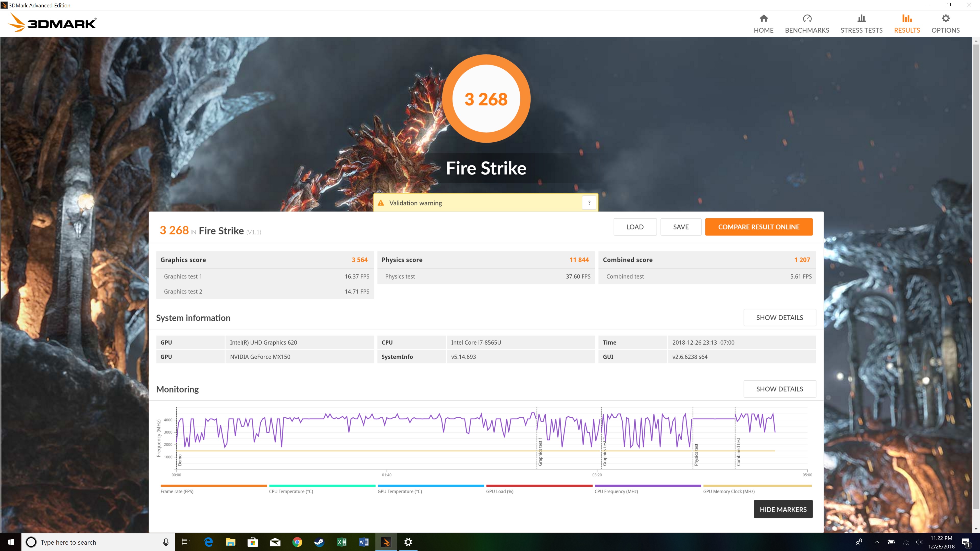
Task: Click the Demo marker on chart
Action: coord(180,460)
